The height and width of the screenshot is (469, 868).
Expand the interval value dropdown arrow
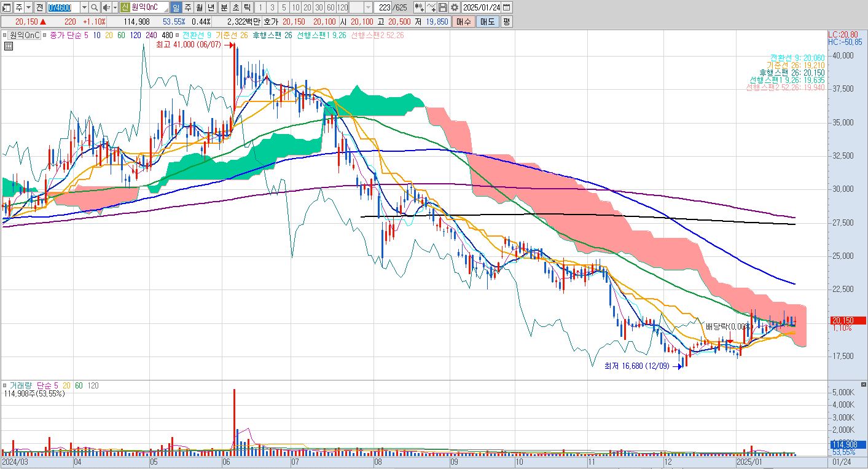click(368, 7)
